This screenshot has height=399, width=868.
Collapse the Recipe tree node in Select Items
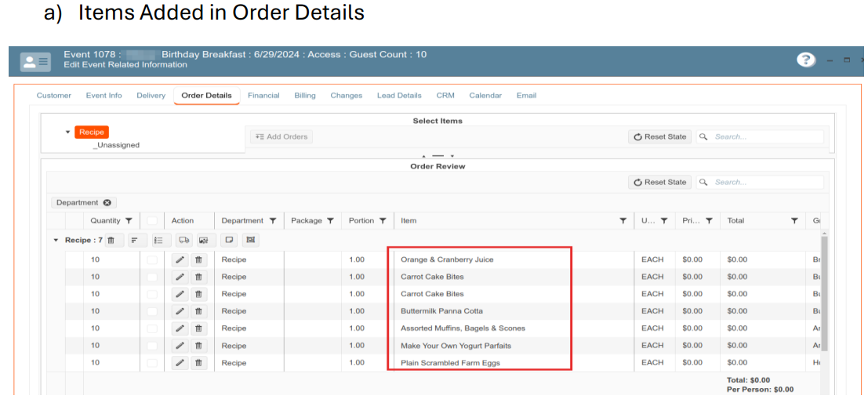pyautogui.click(x=67, y=132)
